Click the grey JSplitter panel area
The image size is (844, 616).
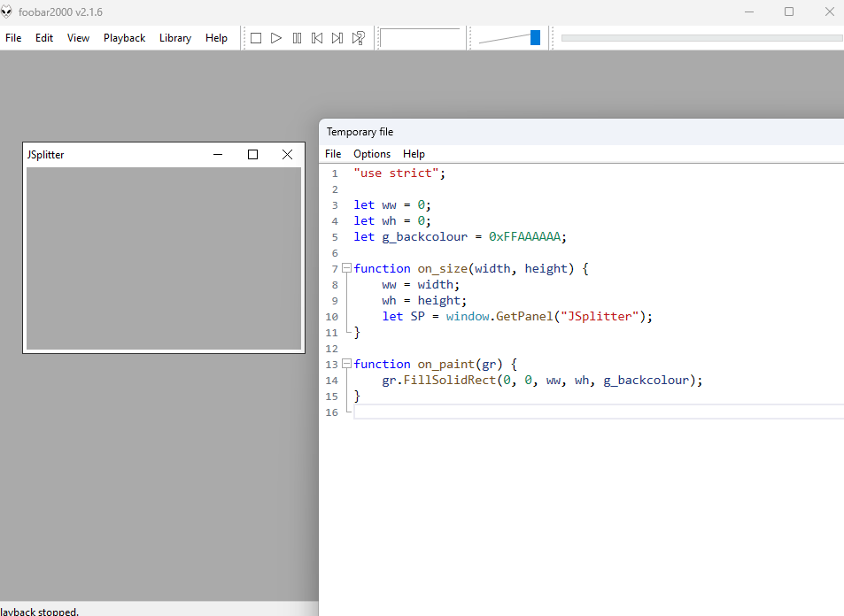pos(164,258)
